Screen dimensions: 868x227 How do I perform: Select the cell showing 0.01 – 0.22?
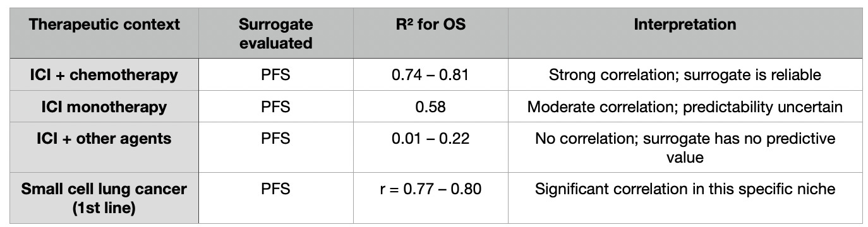pyautogui.click(x=430, y=146)
